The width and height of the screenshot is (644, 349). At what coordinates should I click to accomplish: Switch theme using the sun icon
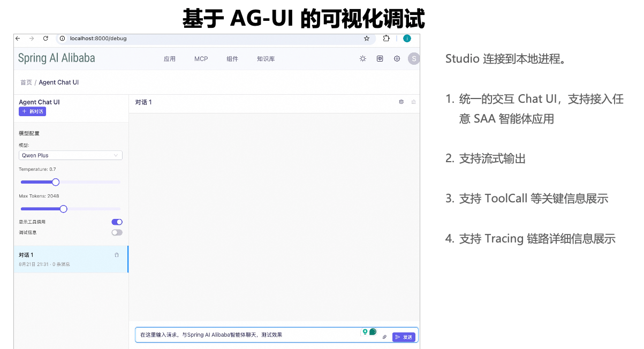coord(363,59)
